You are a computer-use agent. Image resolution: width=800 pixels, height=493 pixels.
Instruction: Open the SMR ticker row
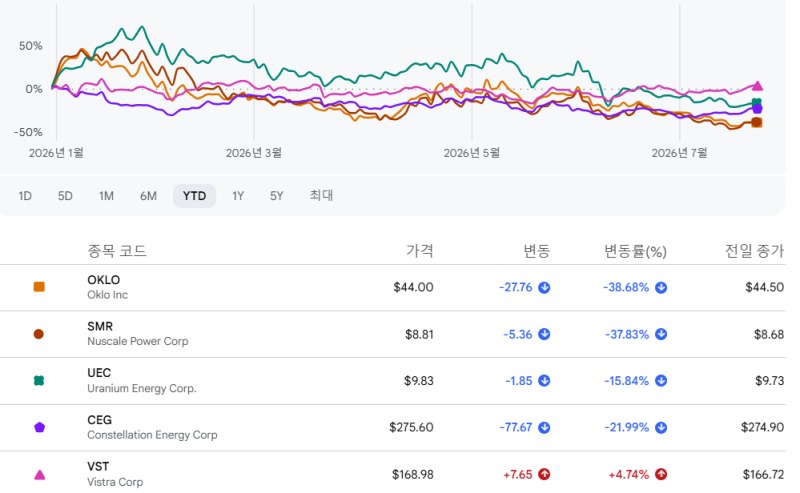tap(393, 334)
